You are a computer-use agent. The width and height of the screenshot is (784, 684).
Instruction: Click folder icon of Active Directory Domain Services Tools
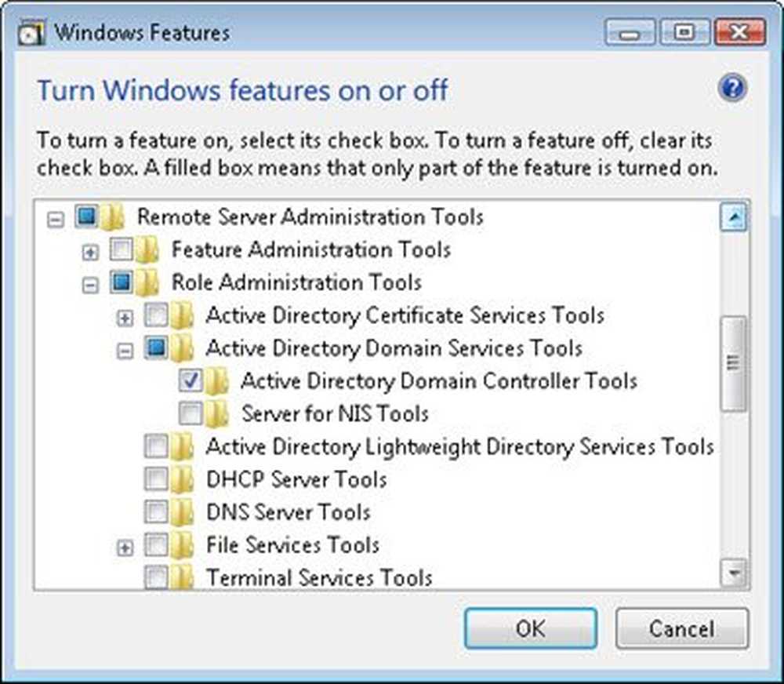[x=182, y=349]
